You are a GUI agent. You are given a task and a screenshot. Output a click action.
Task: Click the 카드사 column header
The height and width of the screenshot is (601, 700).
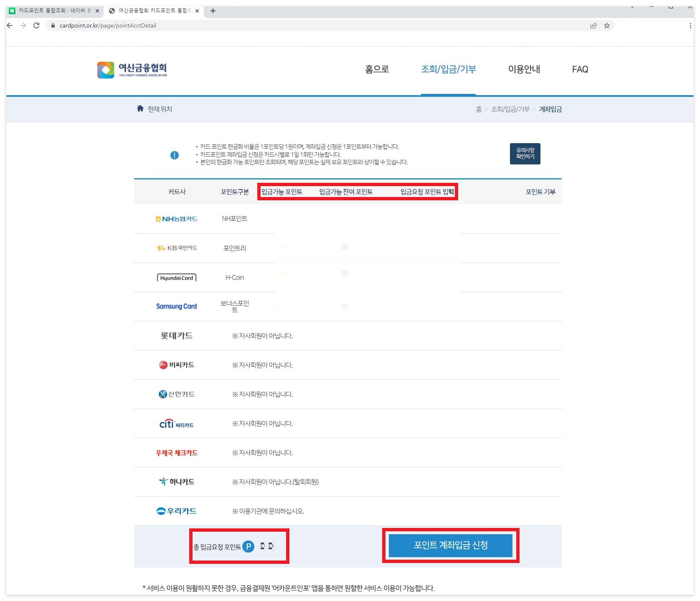point(177,192)
